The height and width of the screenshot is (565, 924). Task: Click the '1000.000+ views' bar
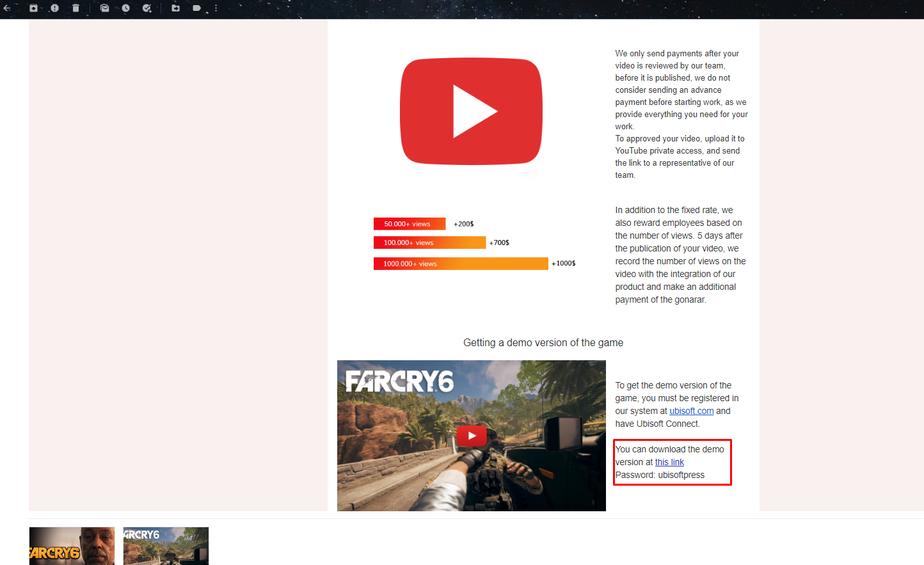pyautogui.click(x=461, y=264)
